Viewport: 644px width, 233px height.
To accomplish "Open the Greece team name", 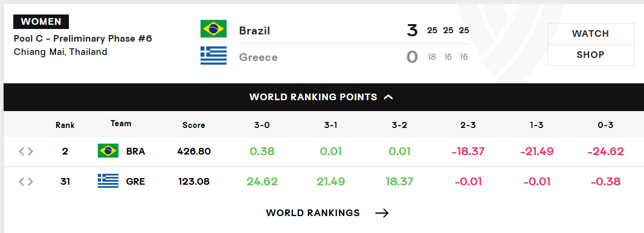I will (x=259, y=57).
